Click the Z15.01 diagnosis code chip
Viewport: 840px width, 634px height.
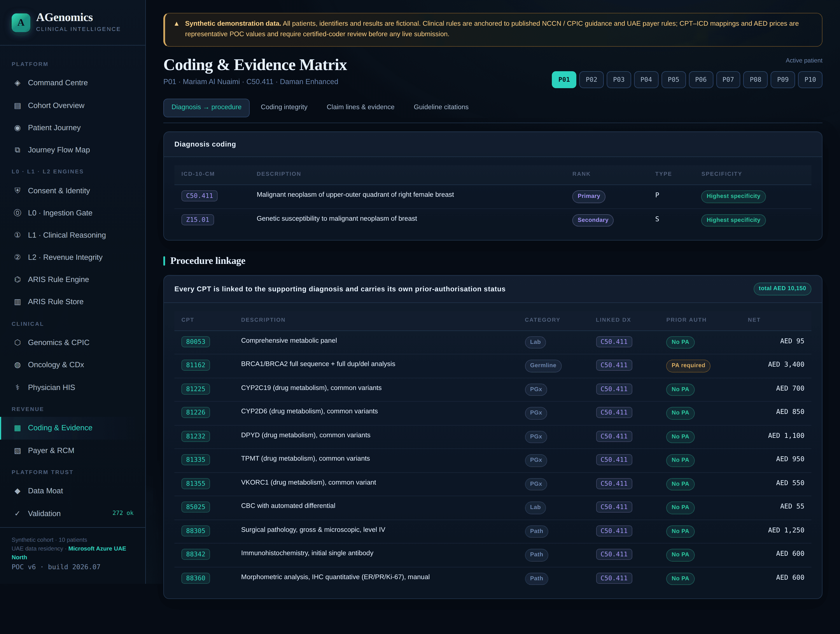point(197,220)
